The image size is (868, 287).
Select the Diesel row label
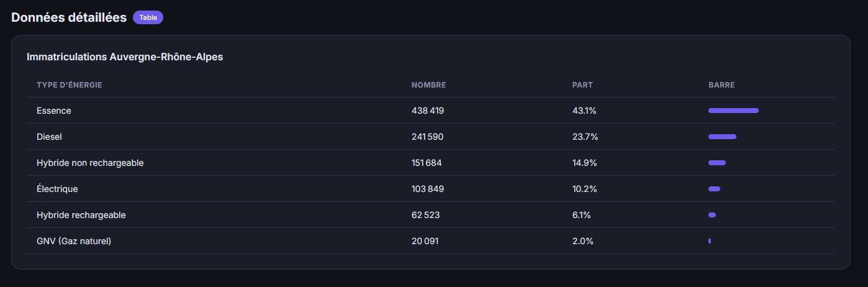point(50,137)
